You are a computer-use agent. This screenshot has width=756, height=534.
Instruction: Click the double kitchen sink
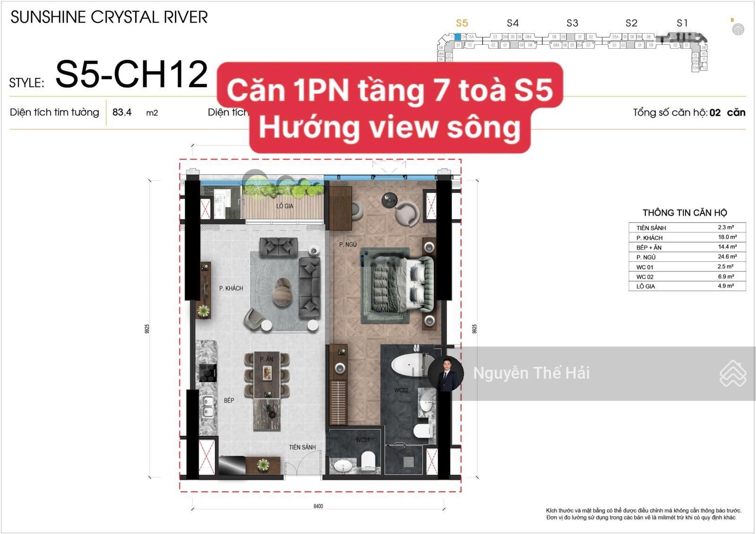click(207, 407)
